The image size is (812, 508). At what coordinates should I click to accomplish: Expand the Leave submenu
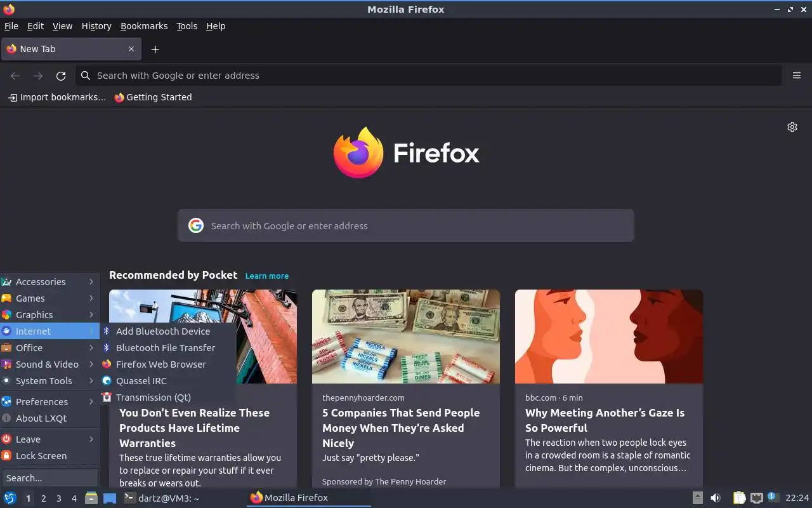[x=49, y=439]
